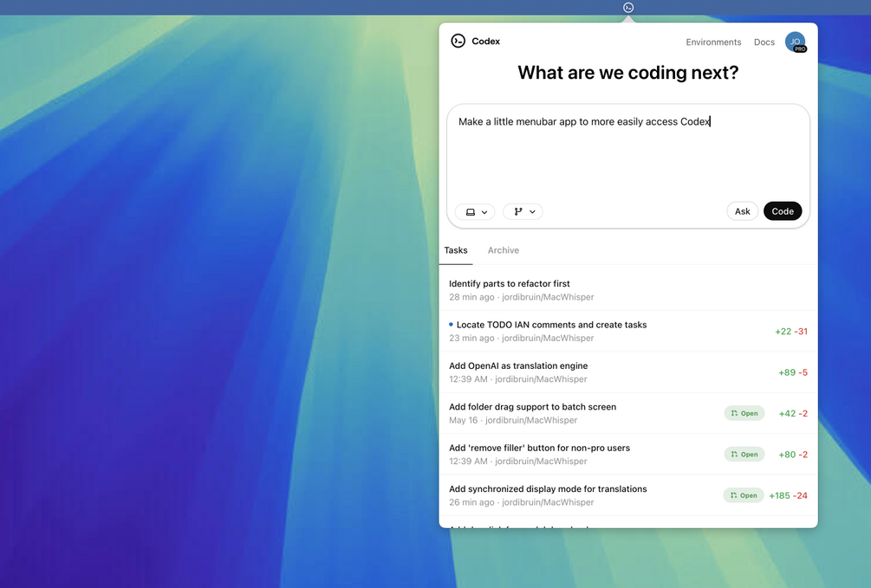Viewport: 871px width, 588px height.
Task: Open the Docs link
Action: coord(764,42)
